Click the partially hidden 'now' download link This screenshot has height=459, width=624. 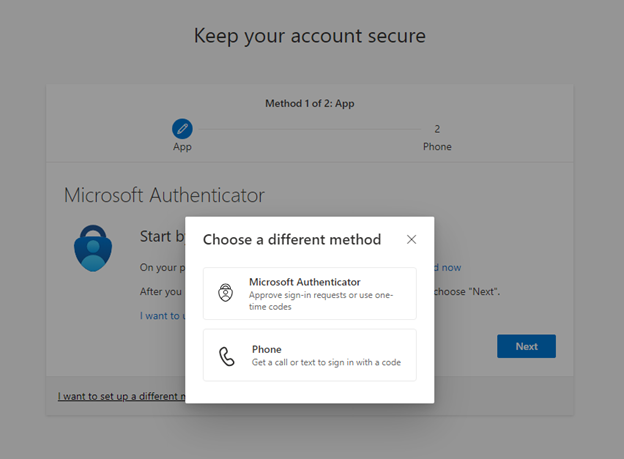tap(448, 268)
